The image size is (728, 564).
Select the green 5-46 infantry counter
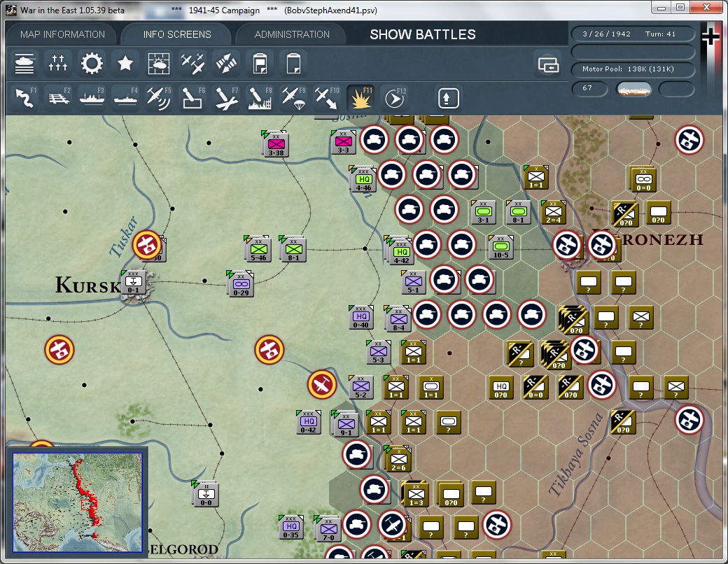(x=258, y=249)
